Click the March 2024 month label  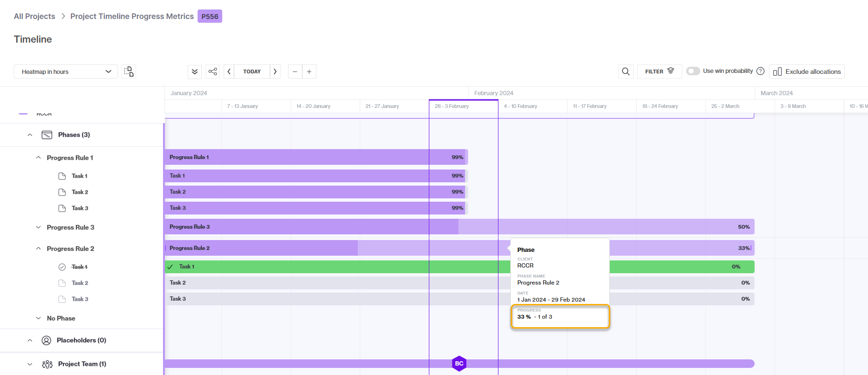point(777,93)
